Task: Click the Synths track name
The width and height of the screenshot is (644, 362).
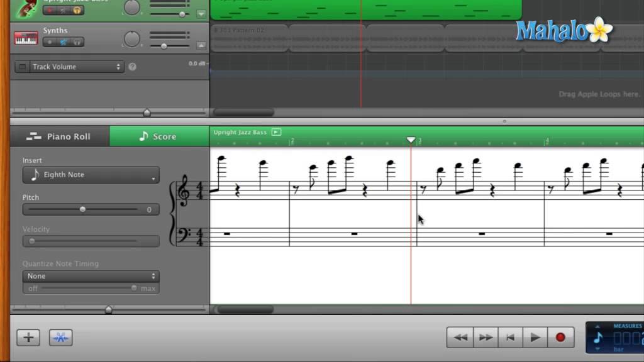Action: 55,30
